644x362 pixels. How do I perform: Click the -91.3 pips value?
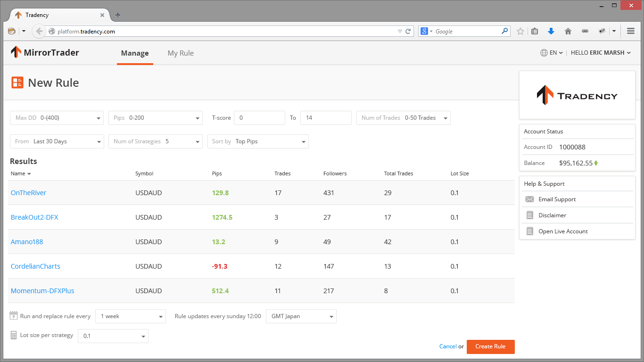220,266
